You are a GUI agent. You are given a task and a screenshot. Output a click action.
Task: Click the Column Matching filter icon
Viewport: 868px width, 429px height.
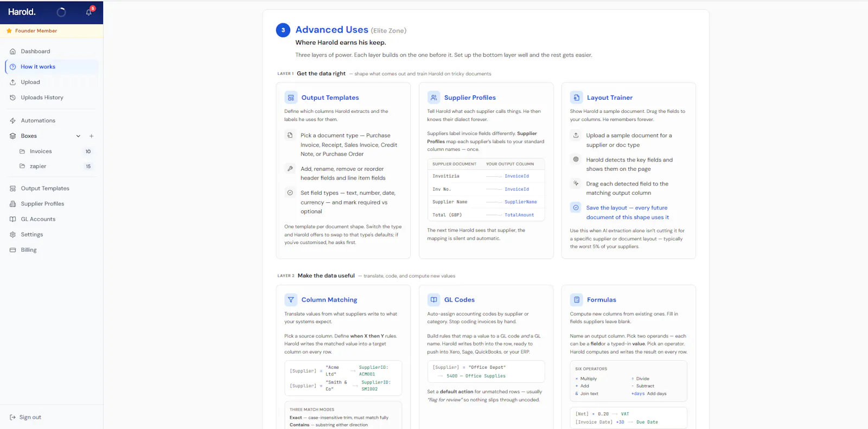[291, 300]
